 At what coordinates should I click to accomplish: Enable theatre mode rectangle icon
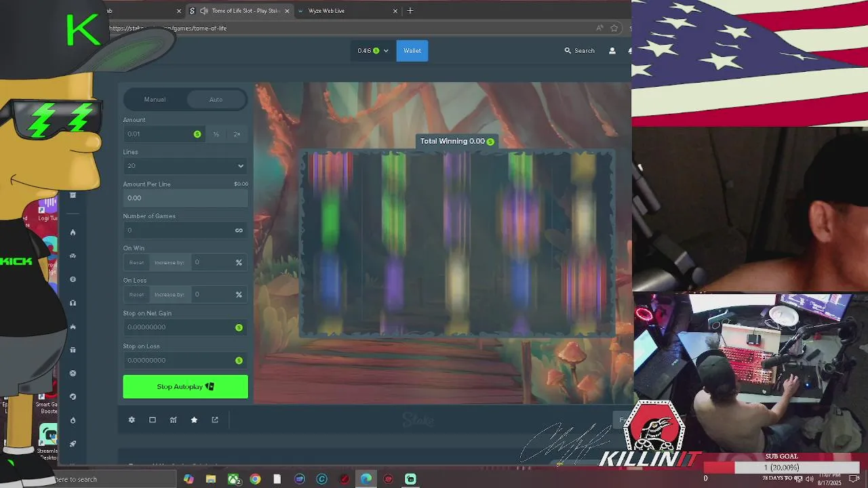point(153,420)
